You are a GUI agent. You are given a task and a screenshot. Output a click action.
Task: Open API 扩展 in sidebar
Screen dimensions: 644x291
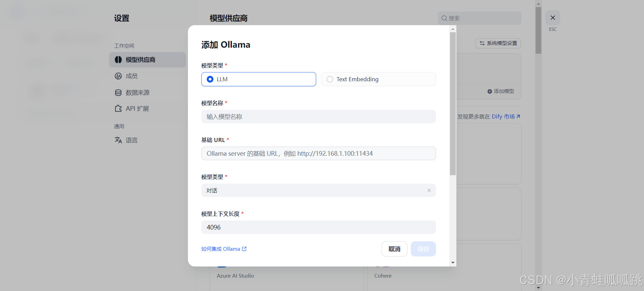(147, 109)
